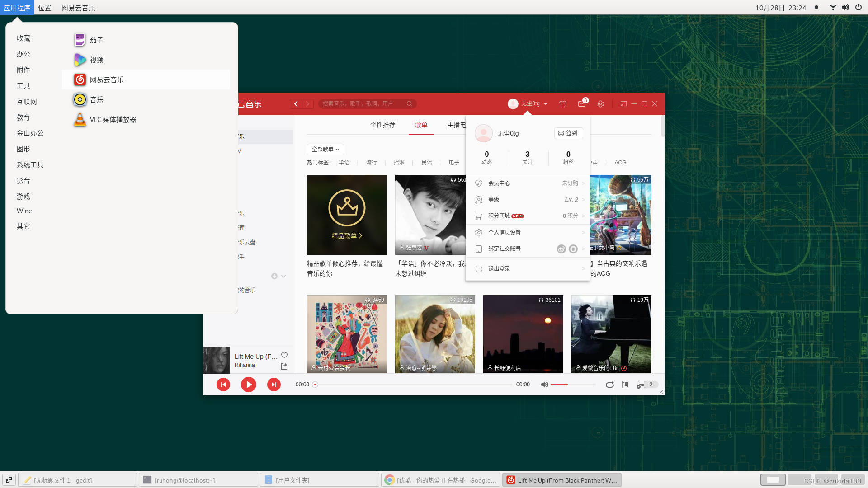This screenshot has height=488, width=868.
Task: Filter playlists by 民谣 tag
Action: (427, 162)
